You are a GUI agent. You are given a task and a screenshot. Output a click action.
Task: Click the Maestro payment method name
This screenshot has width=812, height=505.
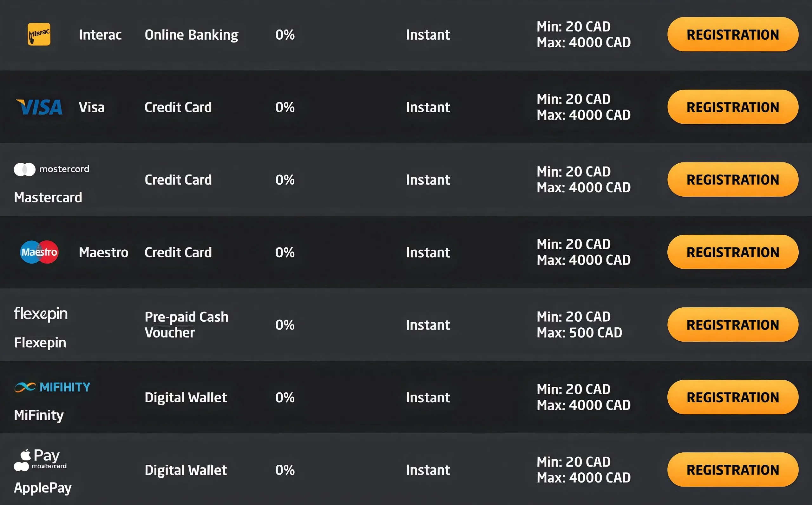[103, 253]
